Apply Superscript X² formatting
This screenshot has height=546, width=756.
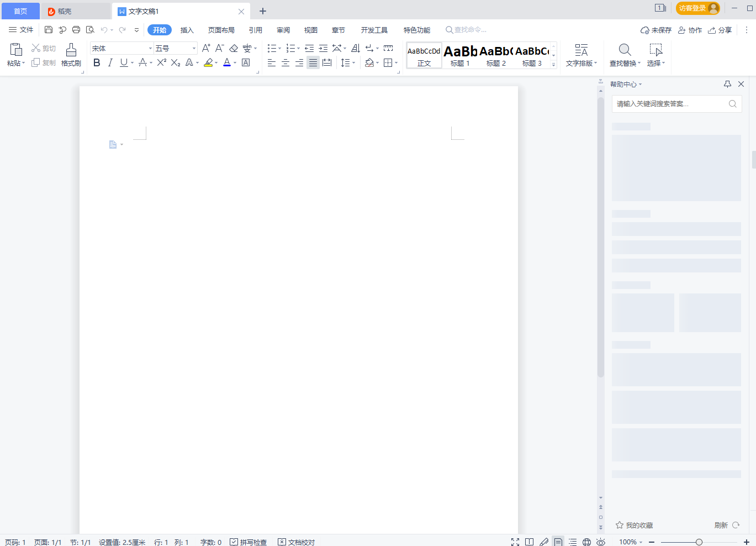(162, 62)
